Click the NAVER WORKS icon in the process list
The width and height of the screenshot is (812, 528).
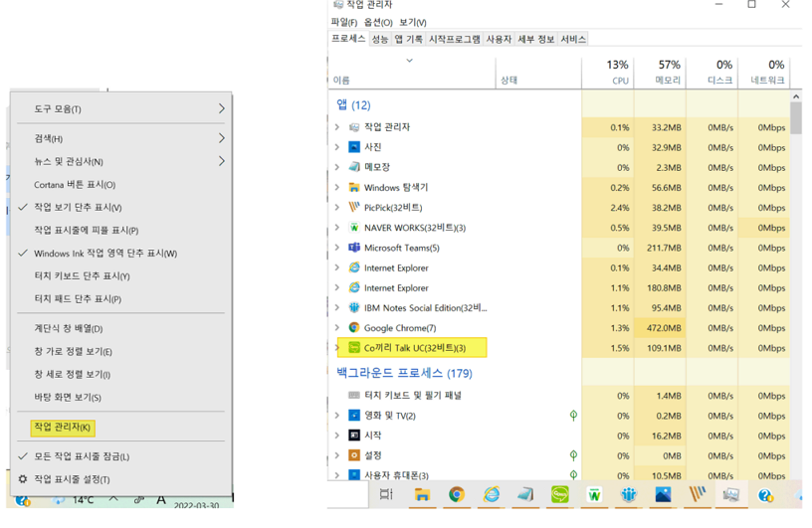[x=354, y=228]
